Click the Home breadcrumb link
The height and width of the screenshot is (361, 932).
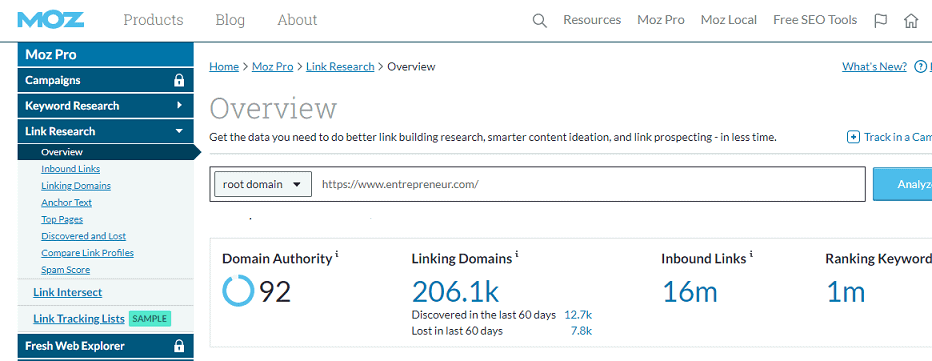pos(224,67)
